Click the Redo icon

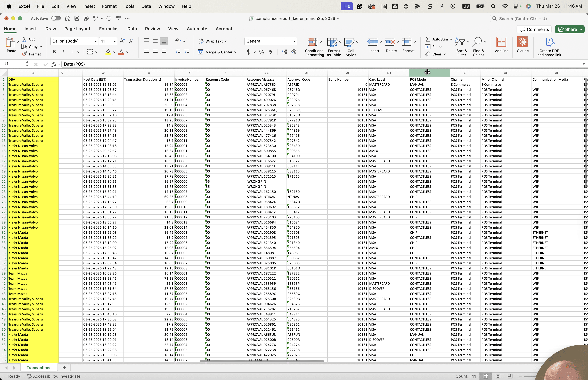coord(109,18)
